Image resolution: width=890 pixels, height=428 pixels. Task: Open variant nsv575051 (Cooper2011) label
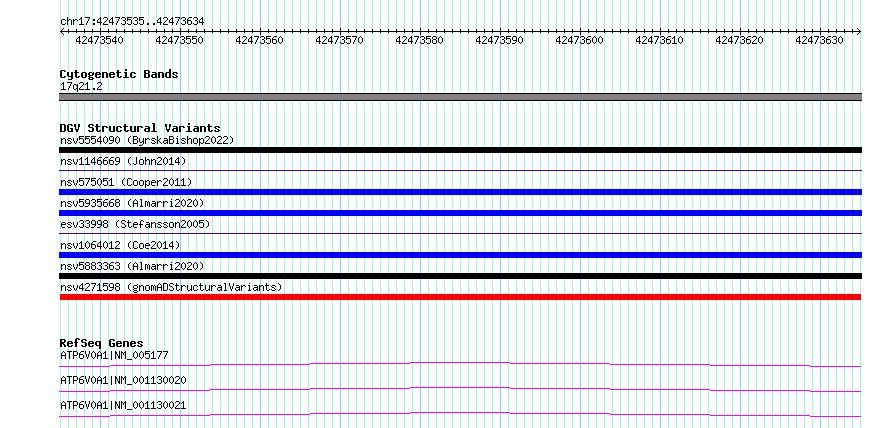(x=126, y=182)
